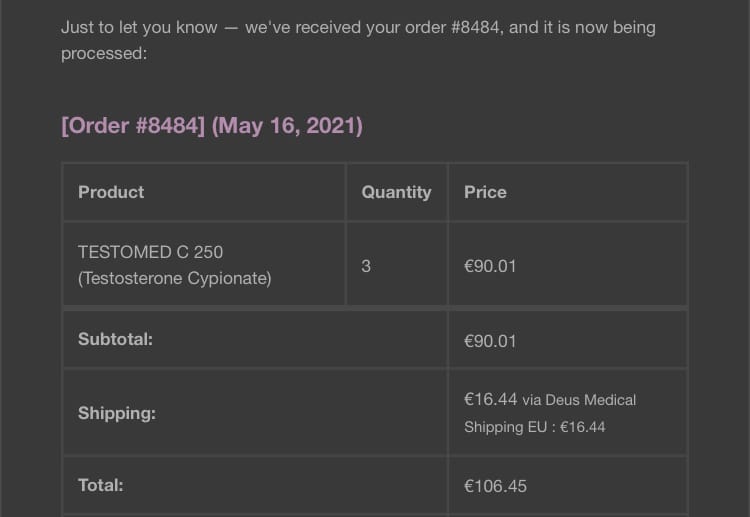Click the order number #8484 in the message
Screen dimensions: 750x517
point(476,27)
